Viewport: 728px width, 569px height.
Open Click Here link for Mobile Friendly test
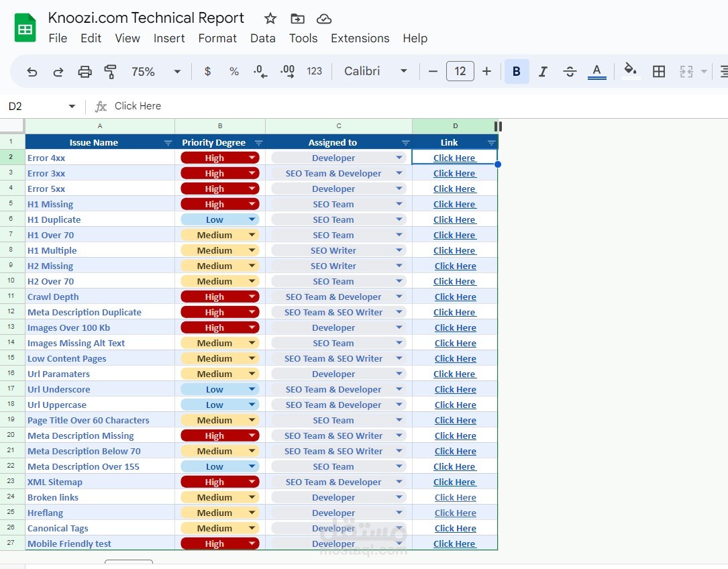454,544
